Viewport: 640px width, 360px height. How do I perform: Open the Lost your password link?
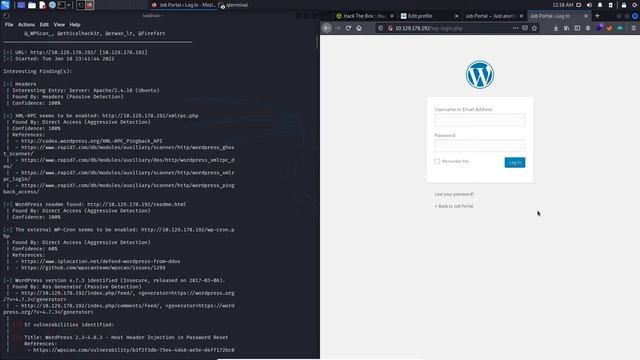[x=454, y=194]
